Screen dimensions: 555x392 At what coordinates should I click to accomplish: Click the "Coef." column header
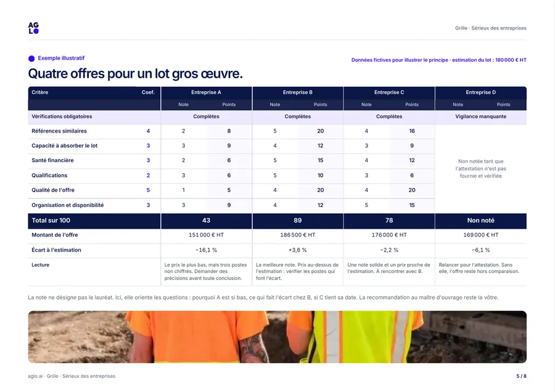point(148,92)
